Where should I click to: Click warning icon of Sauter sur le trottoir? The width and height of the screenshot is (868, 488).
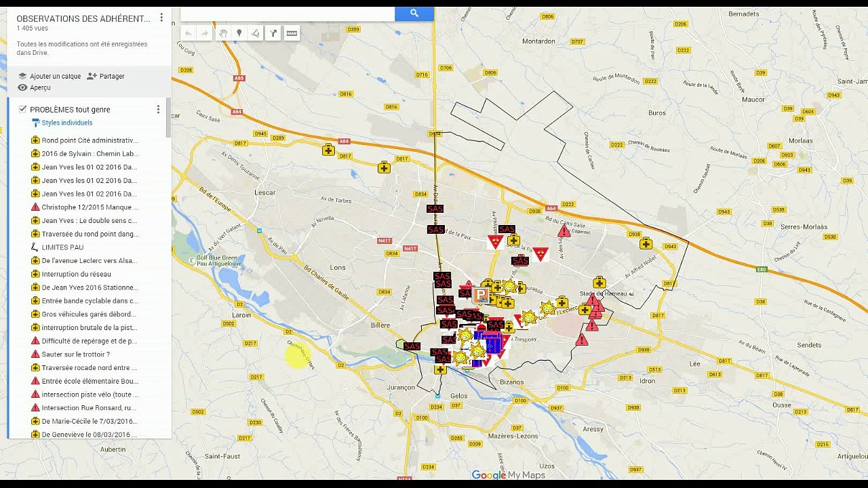tap(35, 354)
